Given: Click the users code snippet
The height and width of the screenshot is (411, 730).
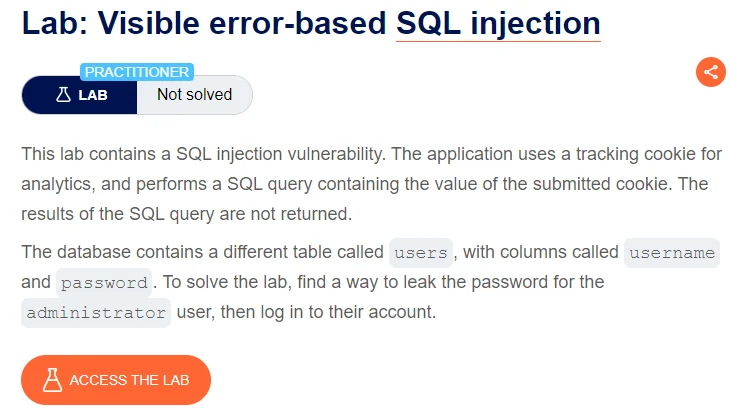Looking at the screenshot, I should pyautogui.click(x=421, y=253).
